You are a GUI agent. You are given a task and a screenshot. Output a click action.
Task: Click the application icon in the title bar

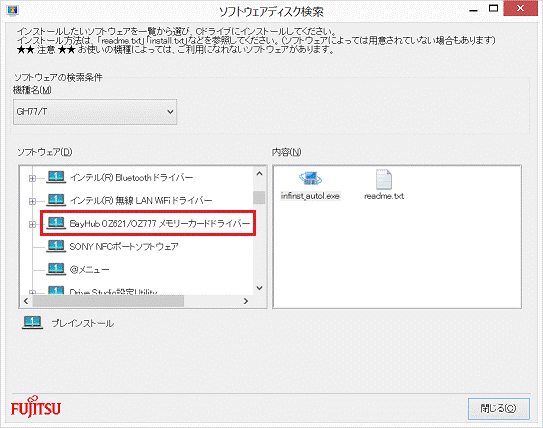point(12,10)
